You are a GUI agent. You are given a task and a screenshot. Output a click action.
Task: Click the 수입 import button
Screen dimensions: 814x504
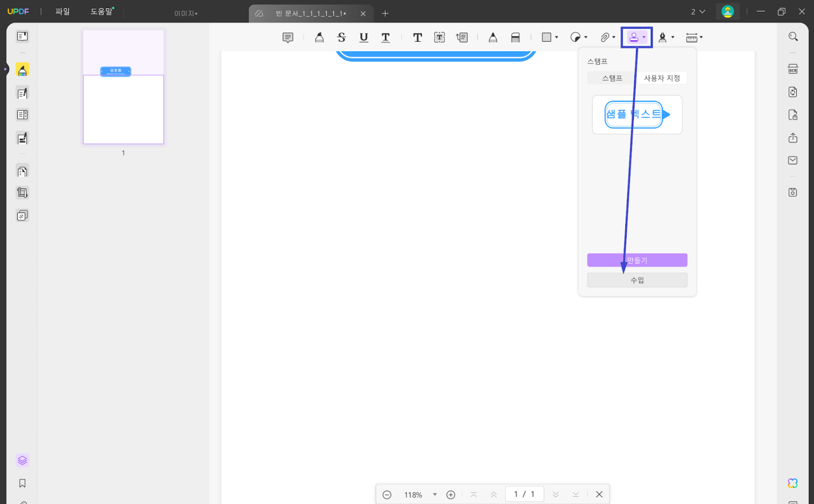[x=637, y=280]
